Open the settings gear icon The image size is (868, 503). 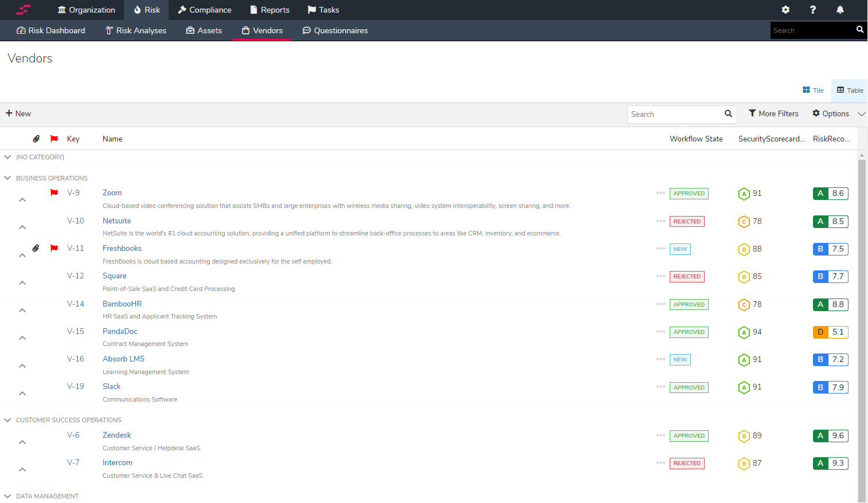(x=785, y=10)
